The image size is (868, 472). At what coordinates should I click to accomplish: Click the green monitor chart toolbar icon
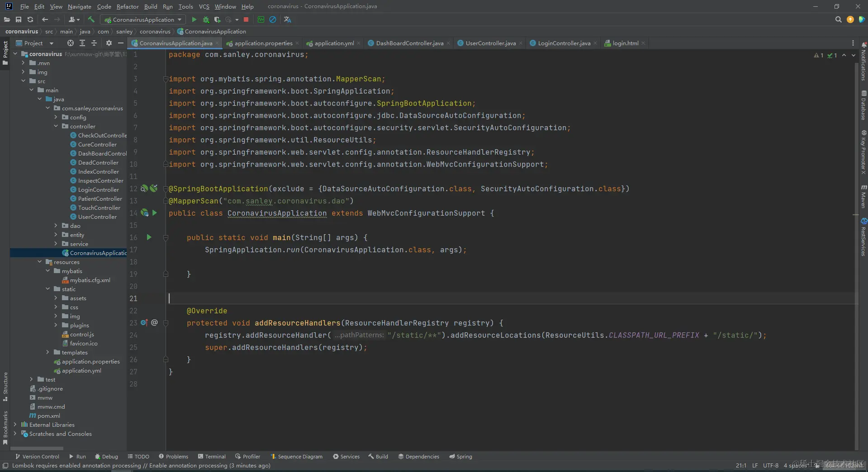pyautogui.click(x=261, y=19)
